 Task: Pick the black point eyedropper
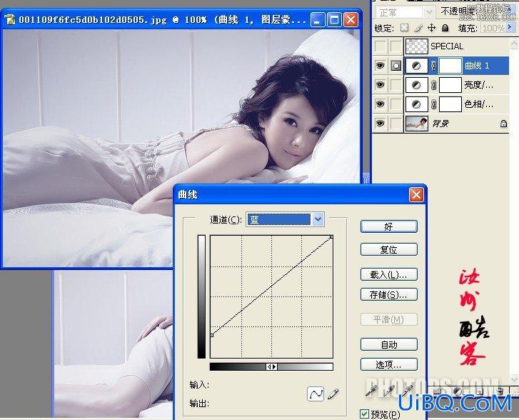[x=371, y=391]
